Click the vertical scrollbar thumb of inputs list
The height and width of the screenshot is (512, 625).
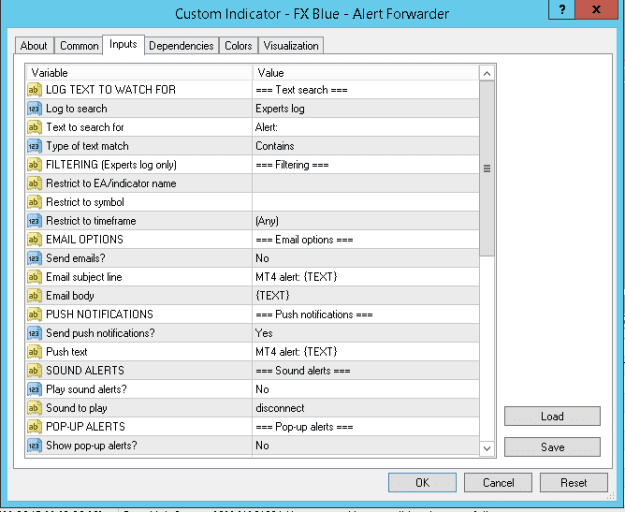tap(487, 169)
